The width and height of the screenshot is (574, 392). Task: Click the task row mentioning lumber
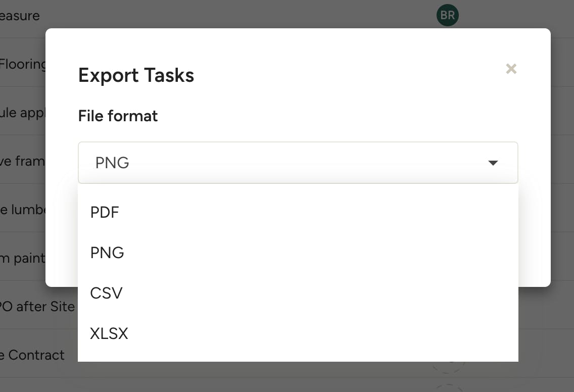pyautogui.click(x=23, y=209)
